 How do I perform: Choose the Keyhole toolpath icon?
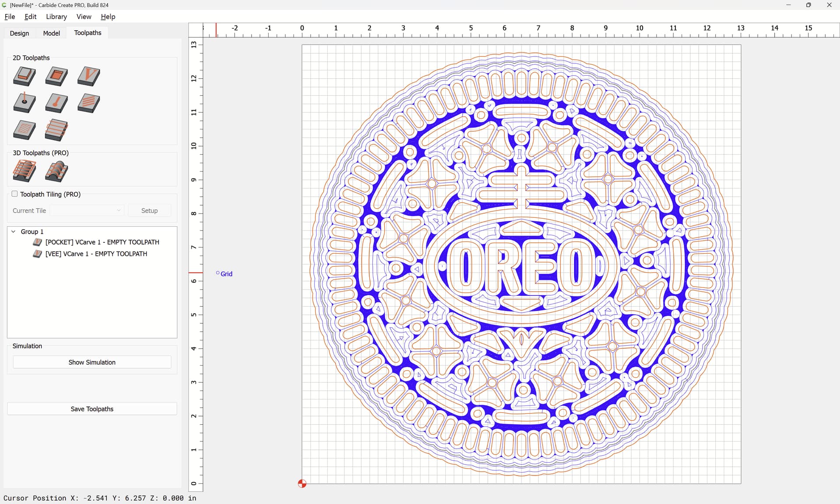56,103
